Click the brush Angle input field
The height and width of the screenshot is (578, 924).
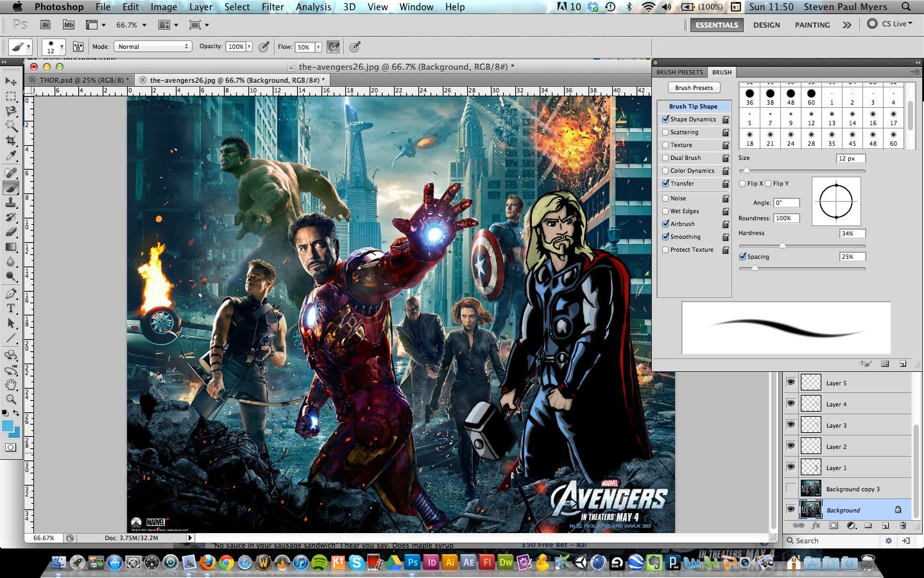pos(786,202)
